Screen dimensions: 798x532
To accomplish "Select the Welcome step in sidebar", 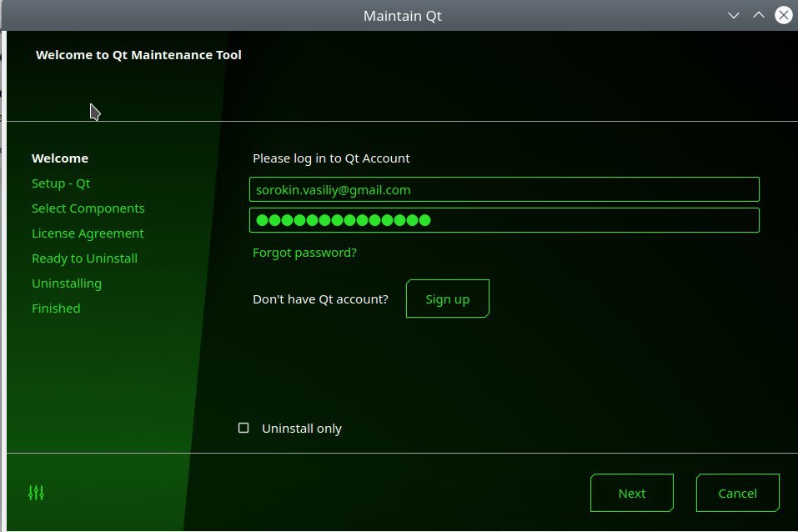I will click(60, 158).
